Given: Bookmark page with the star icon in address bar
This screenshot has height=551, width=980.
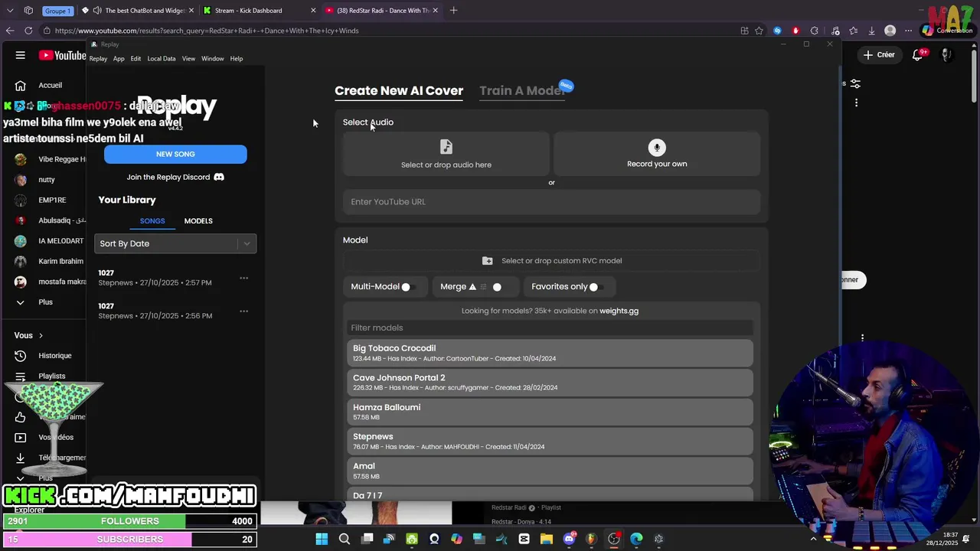Looking at the screenshot, I should point(759,31).
